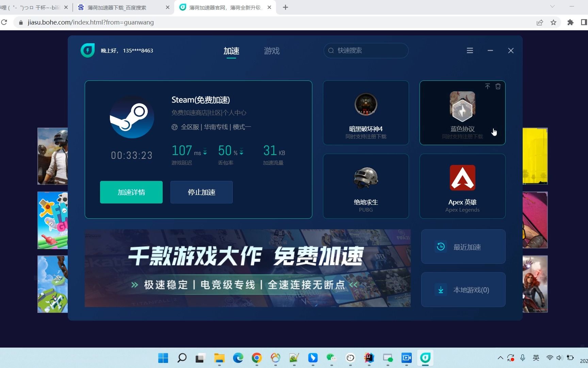Close the accelerator window
This screenshot has width=588, height=368.
tap(511, 50)
